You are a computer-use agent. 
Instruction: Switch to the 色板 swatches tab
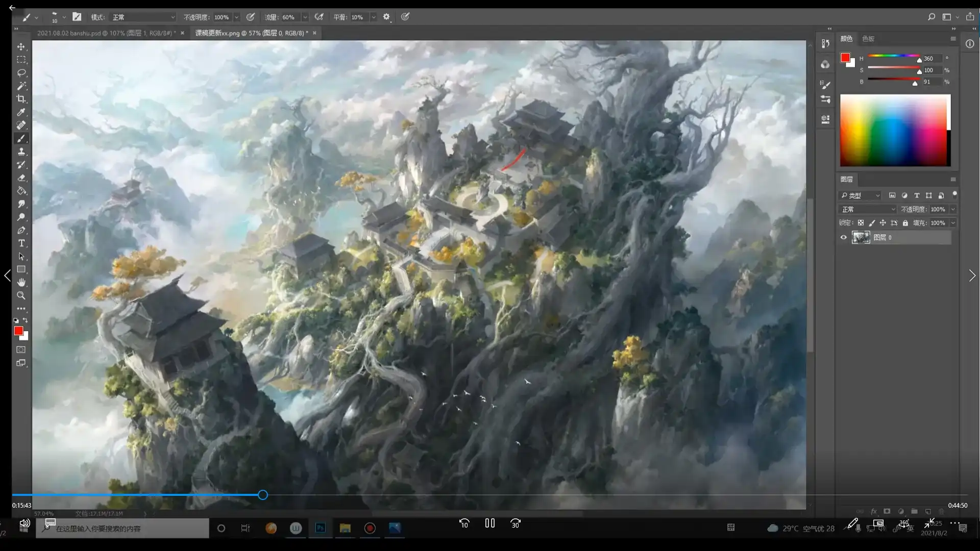pyautogui.click(x=868, y=39)
